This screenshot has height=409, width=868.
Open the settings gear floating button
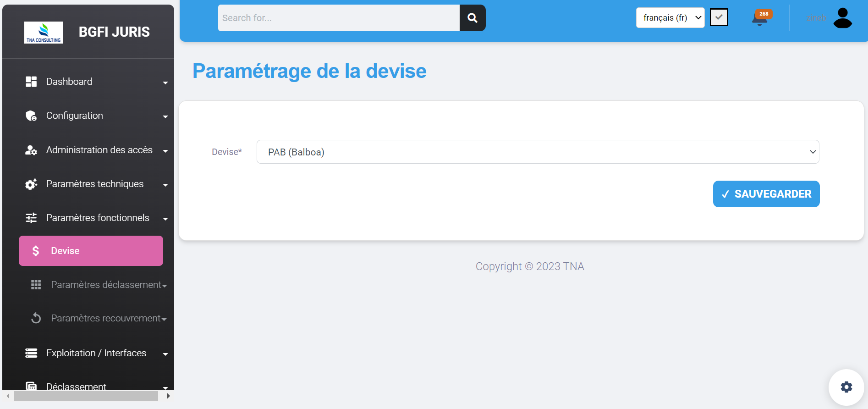tap(846, 387)
